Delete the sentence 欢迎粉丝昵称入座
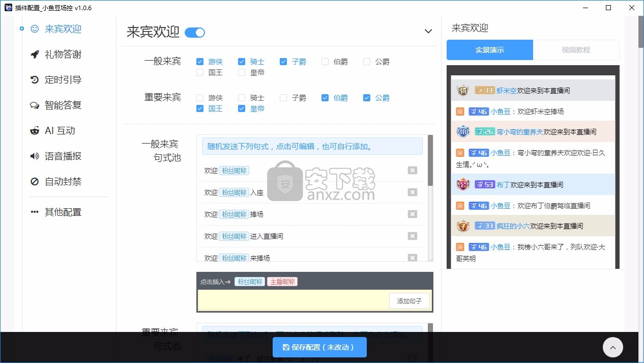Viewport: 644px width, 363px height. pos(413,192)
